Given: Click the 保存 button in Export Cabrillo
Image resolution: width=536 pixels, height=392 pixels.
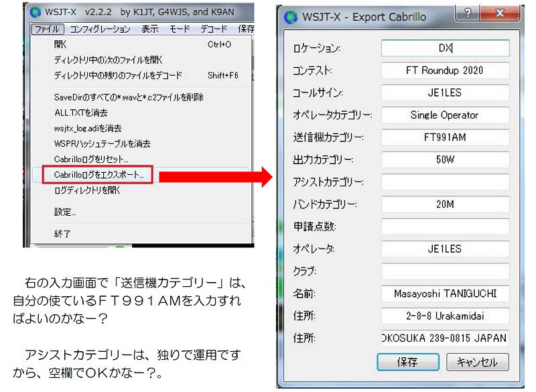Looking at the screenshot, I should coord(408,362).
